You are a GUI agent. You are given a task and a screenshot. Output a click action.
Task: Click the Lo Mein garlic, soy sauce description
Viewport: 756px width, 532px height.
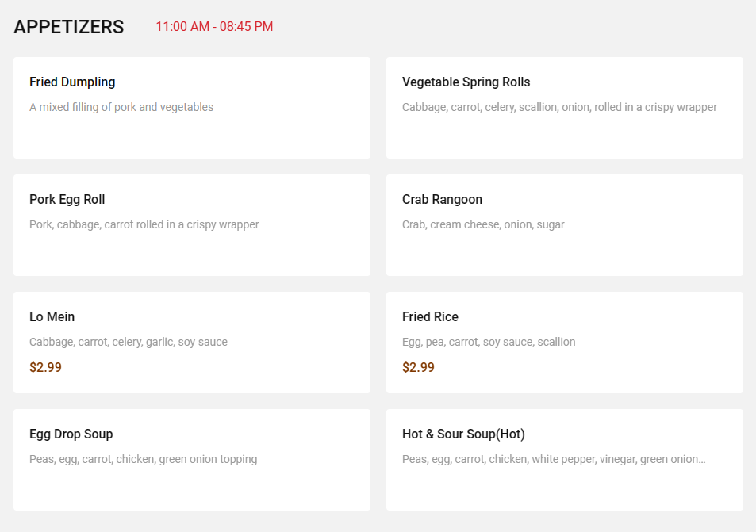coord(129,342)
